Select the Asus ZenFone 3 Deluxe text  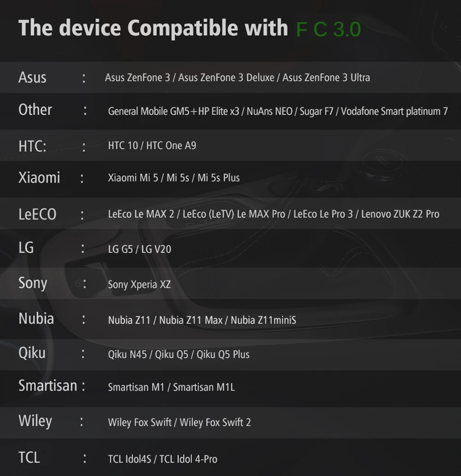(226, 77)
